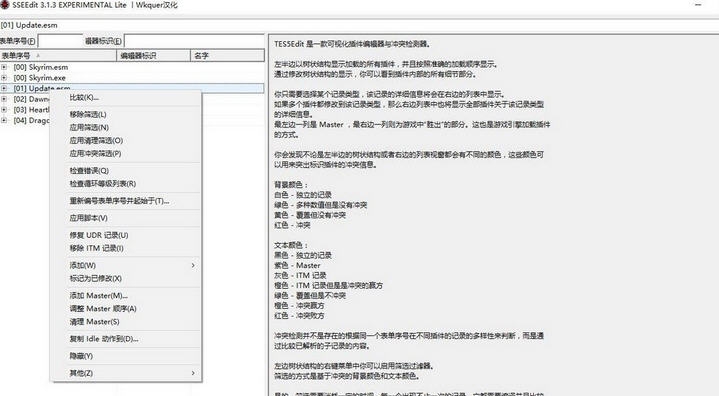The image size is (719, 396).
Task: Expand the [02] Dawnguard tree node
Action: tap(4, 99)
